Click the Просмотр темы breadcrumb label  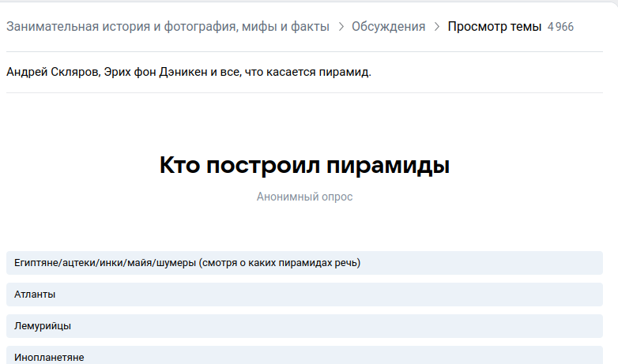494,27
